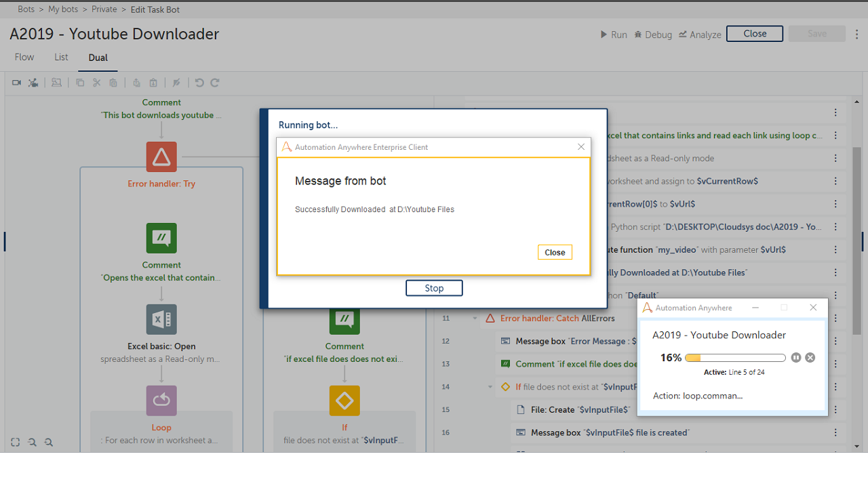Go to the Private breadcrumb folder

[104, 9]
